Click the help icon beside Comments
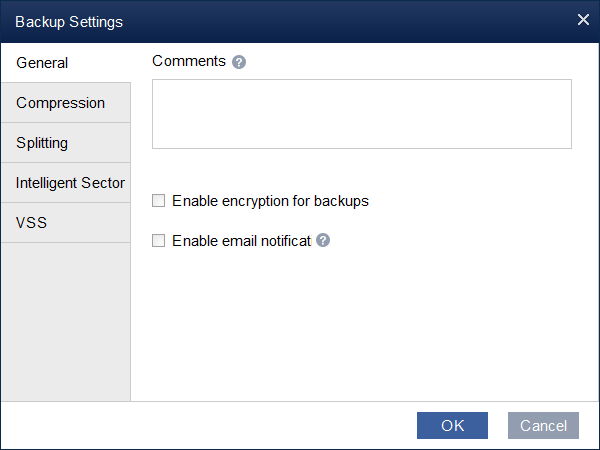The height and width of the screenshot is (450, 600). 239,62
